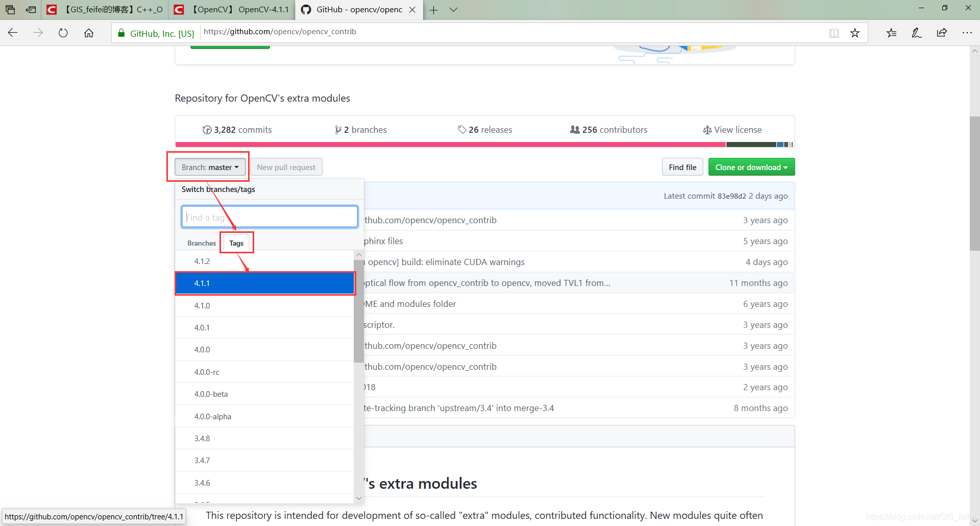Viewport: 980px width, 526px height.
Task: Open Settings and more menu
Action: pyautogui.click(x=968, y=32)
